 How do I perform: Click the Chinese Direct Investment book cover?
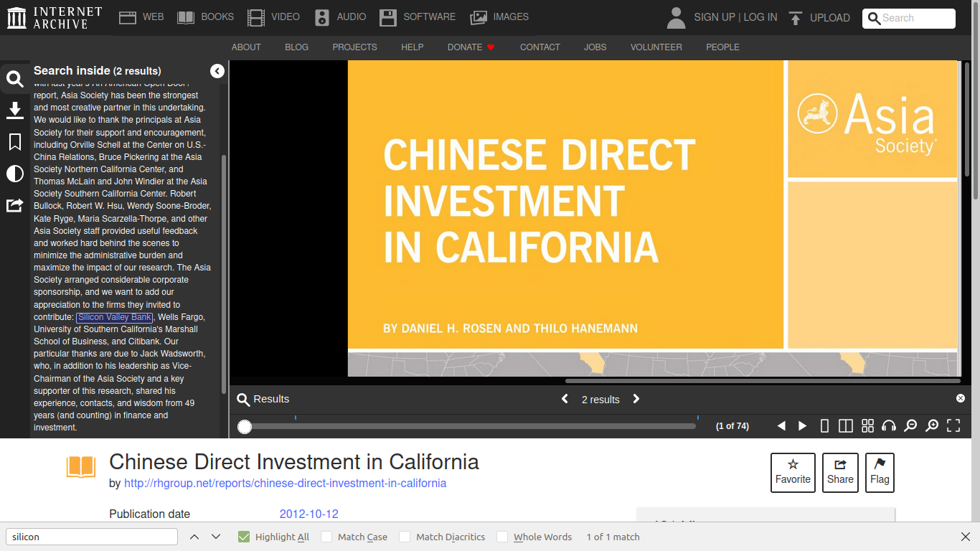tap(653, 218)
